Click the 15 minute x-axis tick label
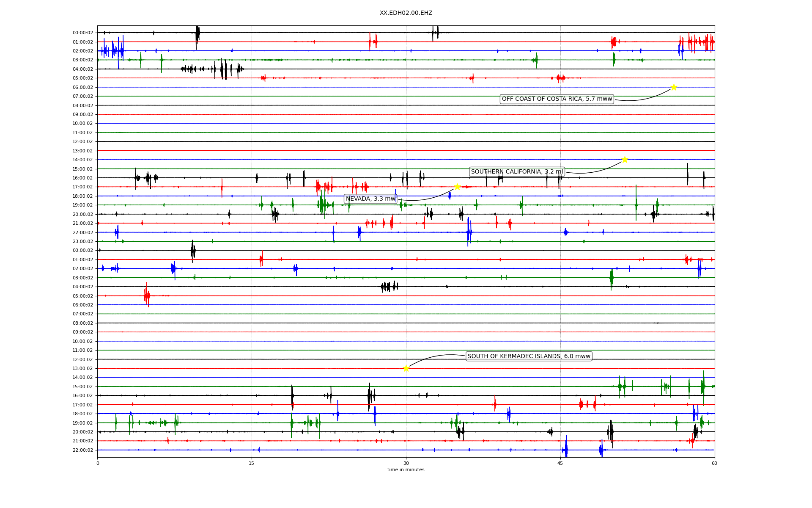Viewport: 812px width, 508px height. pos(252,463)
